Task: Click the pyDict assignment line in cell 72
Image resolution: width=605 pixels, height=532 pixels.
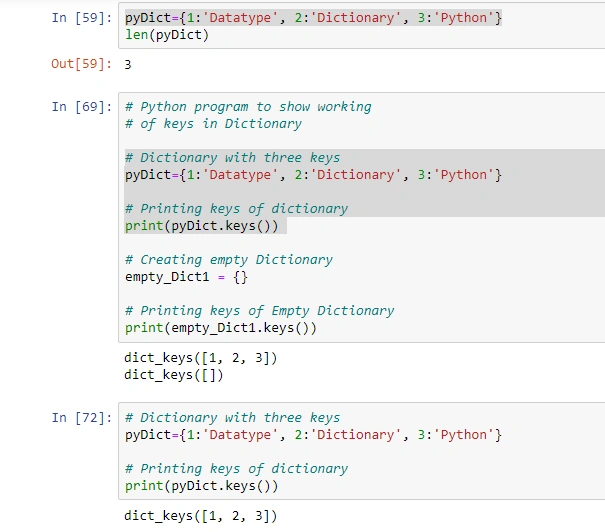Action: (313, 435)
